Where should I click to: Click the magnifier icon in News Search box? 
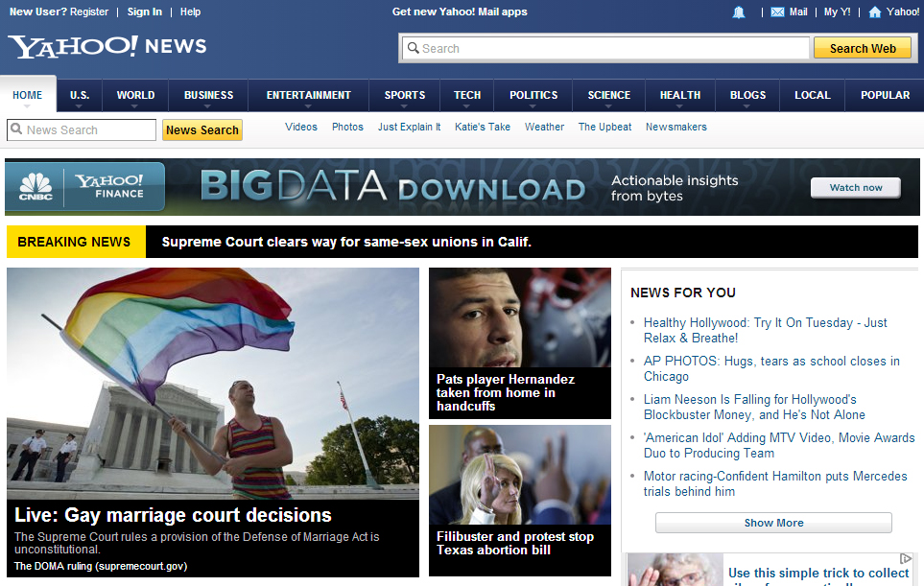[x=16, y=129]
